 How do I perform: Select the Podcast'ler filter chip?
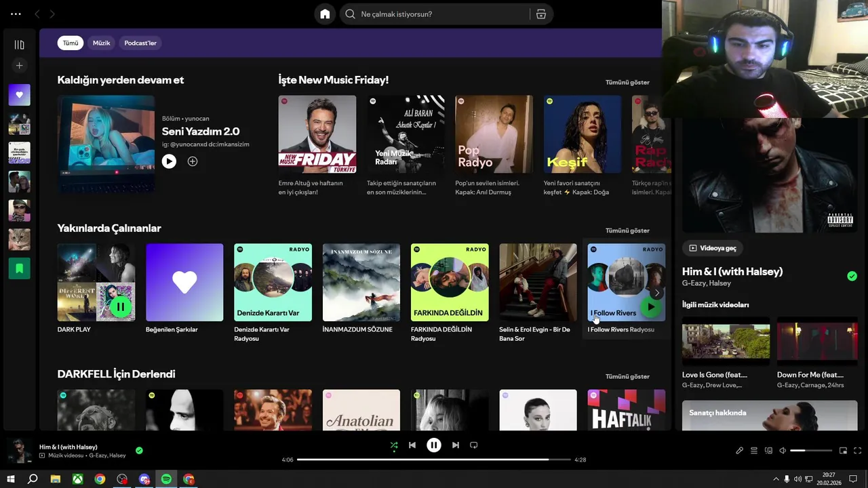coord(140,43)
